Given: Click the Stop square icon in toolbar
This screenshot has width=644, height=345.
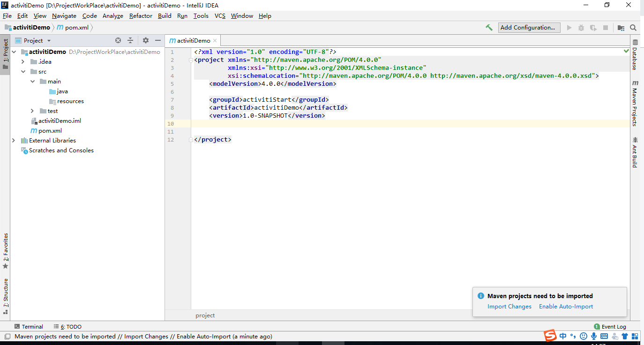Looking at the screenshot, I should pos(606,28).
